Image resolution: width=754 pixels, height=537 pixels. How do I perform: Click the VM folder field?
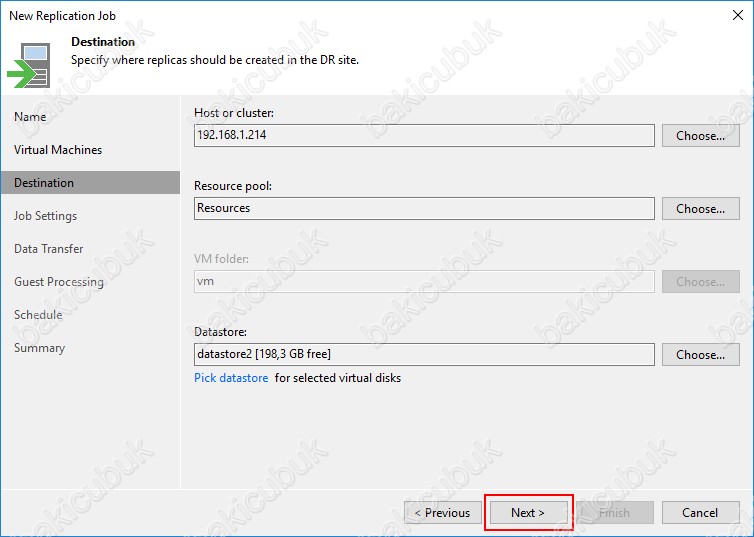[424, 282]
